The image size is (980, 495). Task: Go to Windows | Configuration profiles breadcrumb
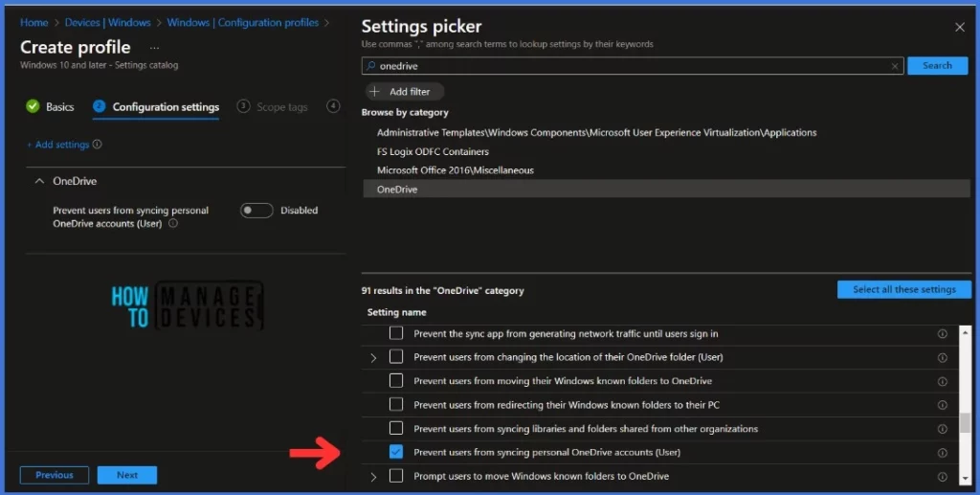click(x=242, y=23)
